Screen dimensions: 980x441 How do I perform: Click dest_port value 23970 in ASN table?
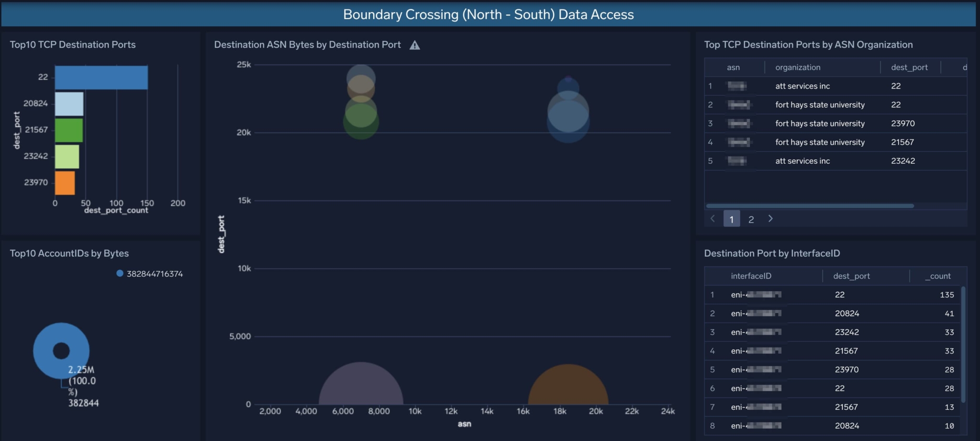902,124
